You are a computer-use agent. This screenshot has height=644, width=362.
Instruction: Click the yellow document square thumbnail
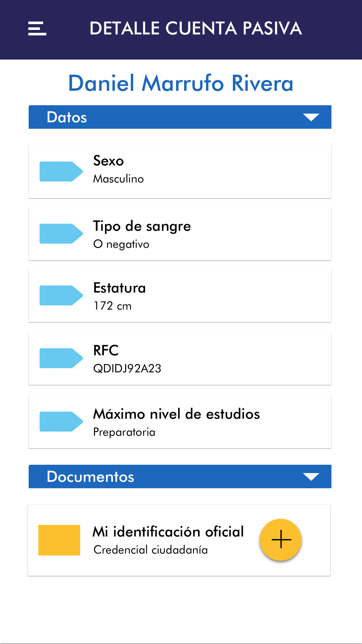[59, 540]
